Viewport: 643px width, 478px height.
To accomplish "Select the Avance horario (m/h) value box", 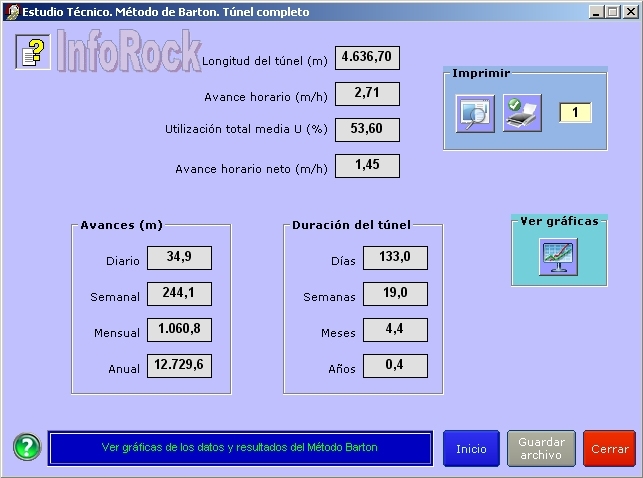I will coord(367,94).
